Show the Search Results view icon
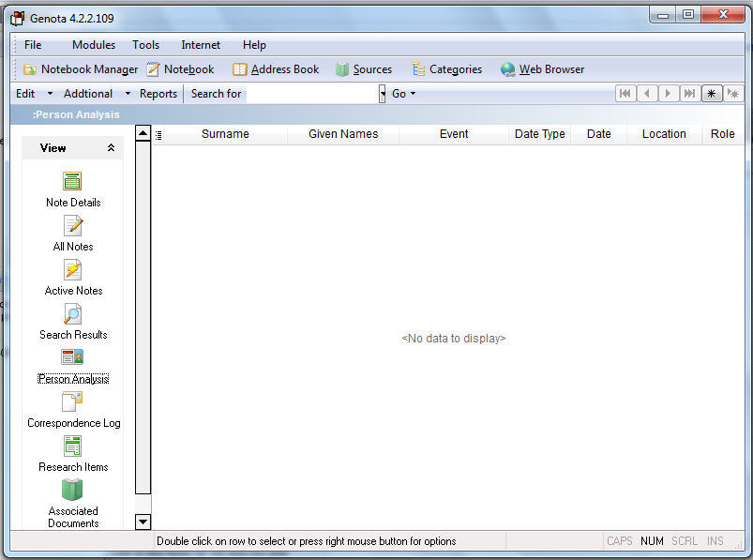The width and height of the screenshot is (753, 560). (72, 313)
